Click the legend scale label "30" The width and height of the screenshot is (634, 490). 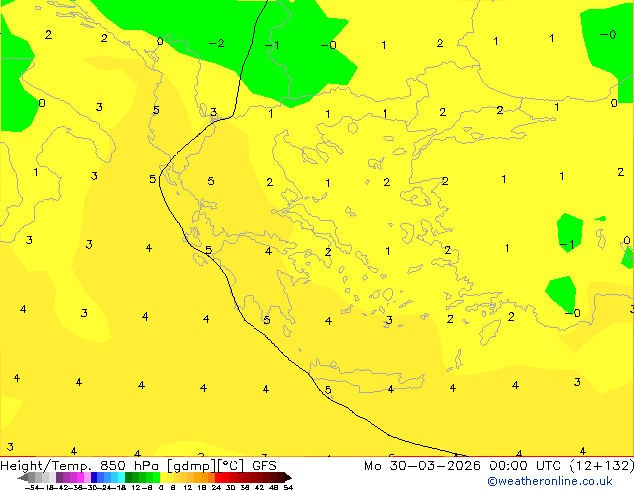(x=230, y=488)
